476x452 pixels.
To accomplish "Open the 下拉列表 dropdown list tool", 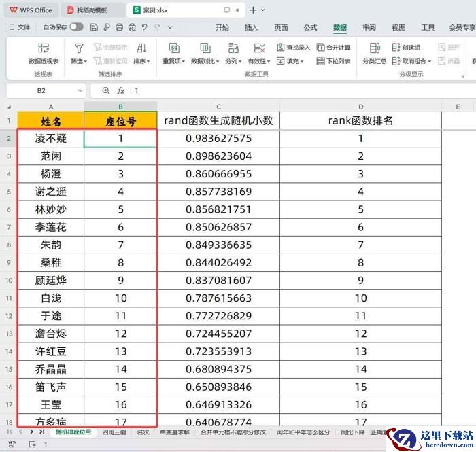I will [334, 61].
